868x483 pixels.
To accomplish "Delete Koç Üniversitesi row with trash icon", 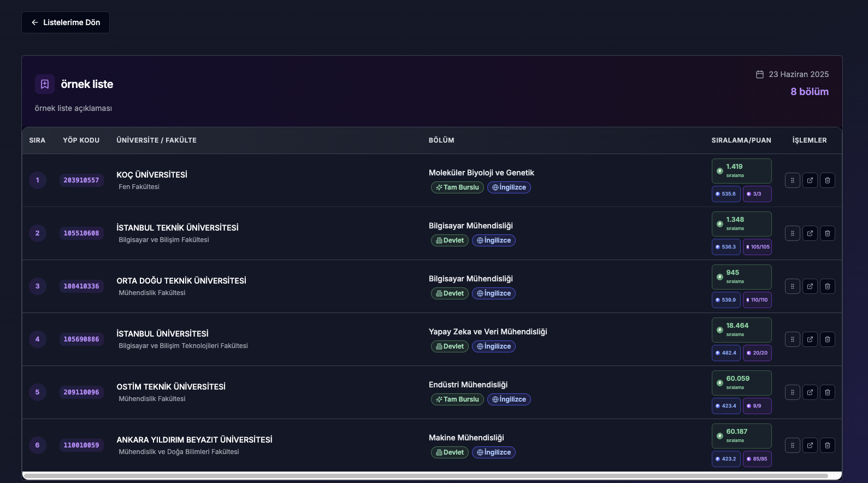I will coord(828,180).
